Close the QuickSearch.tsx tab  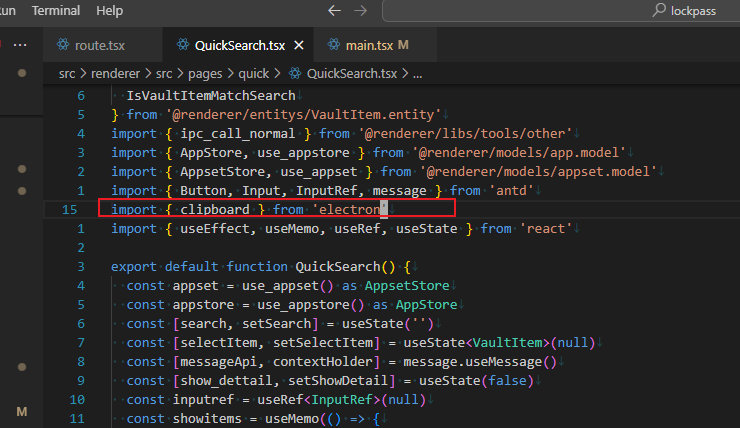click(x=298, y=46)
